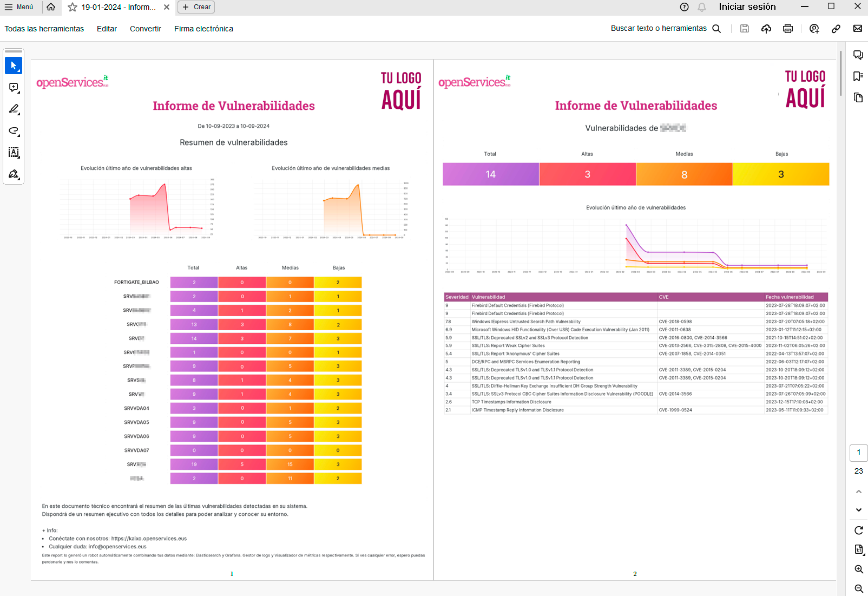Open Firma electrónica menu

[203, 29]
